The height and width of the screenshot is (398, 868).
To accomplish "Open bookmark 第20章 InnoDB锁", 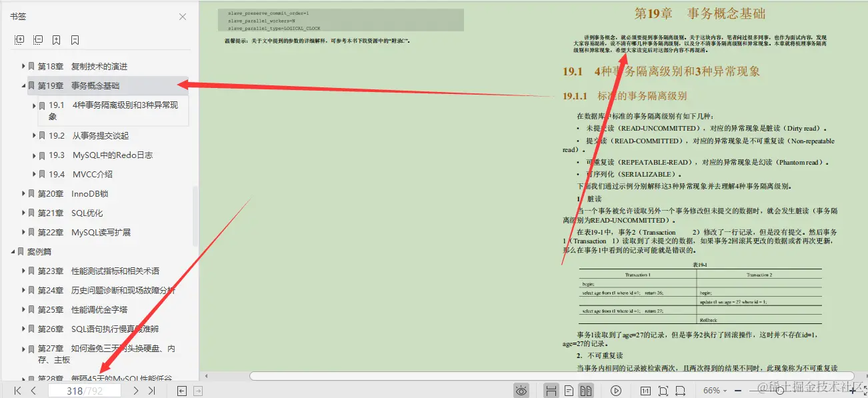I will (73, 193).
